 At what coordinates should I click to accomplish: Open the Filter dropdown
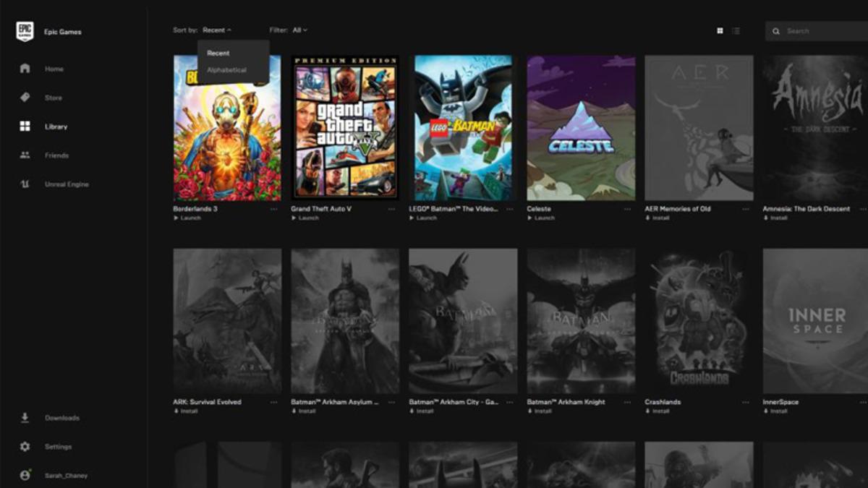click(x=300, y=30)
